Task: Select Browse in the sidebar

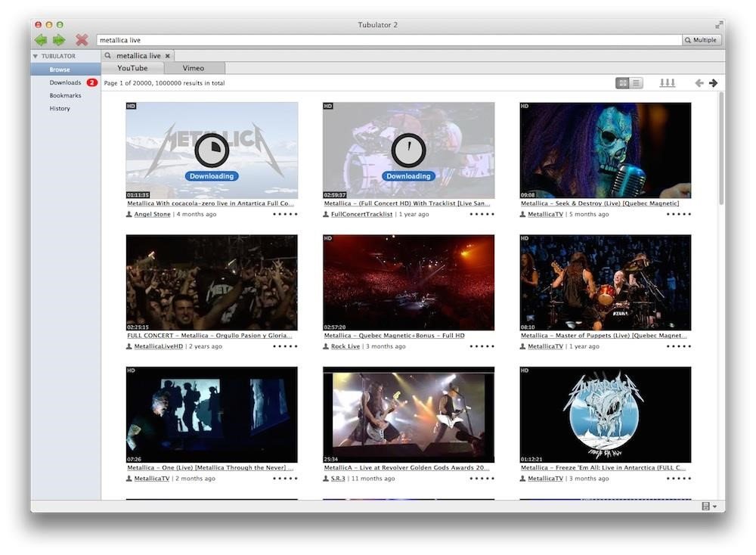Action: pyautogui.click(x=66, y=70)
